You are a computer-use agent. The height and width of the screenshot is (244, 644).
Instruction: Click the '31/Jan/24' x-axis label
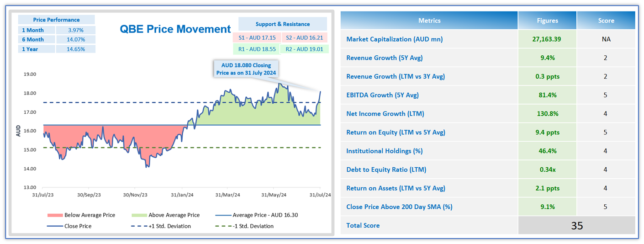click(x=182, y=195)
